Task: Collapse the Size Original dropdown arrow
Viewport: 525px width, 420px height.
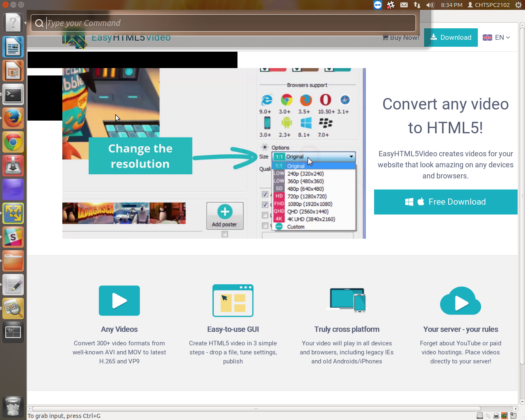Action: [351, 157]
